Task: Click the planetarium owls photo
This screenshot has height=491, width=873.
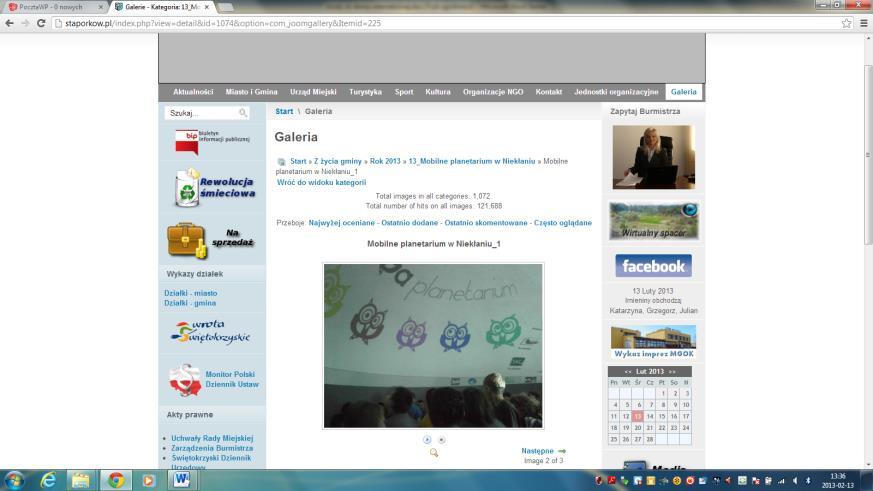Action: pos(433,346)
